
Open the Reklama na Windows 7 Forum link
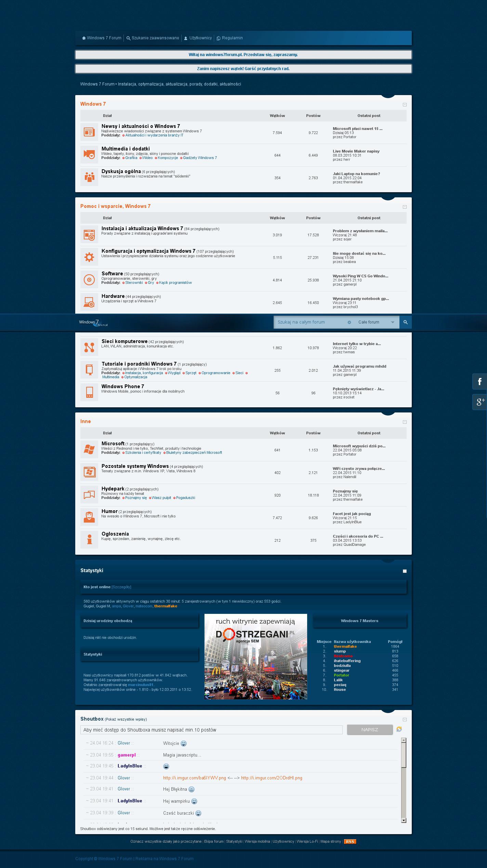164,859
